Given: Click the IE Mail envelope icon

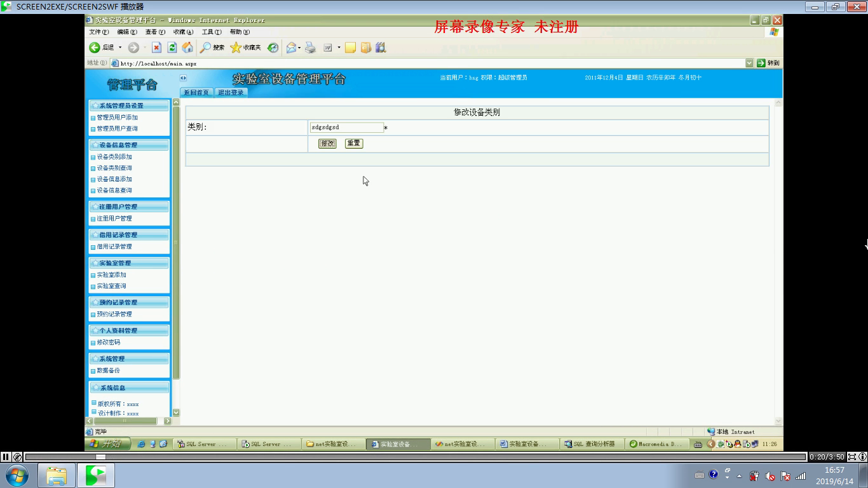Looking at the screenshot, I should click(291, 48).
